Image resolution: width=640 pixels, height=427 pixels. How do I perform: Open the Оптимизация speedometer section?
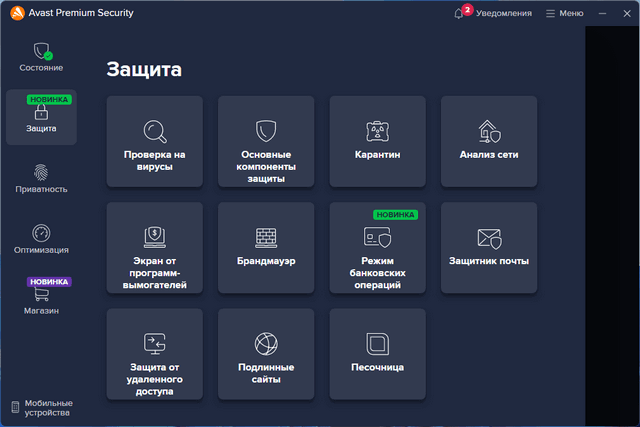tap(41, 239)
